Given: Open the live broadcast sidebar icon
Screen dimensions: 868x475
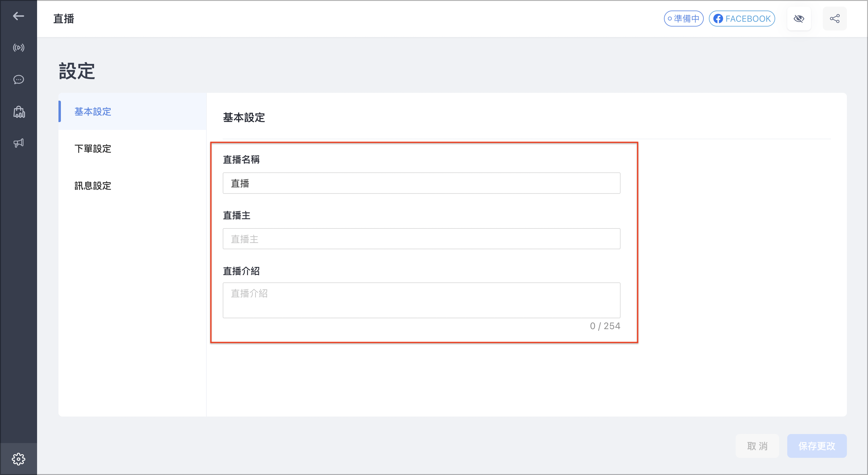Looking at the screenshot, I should coord(18,48).
